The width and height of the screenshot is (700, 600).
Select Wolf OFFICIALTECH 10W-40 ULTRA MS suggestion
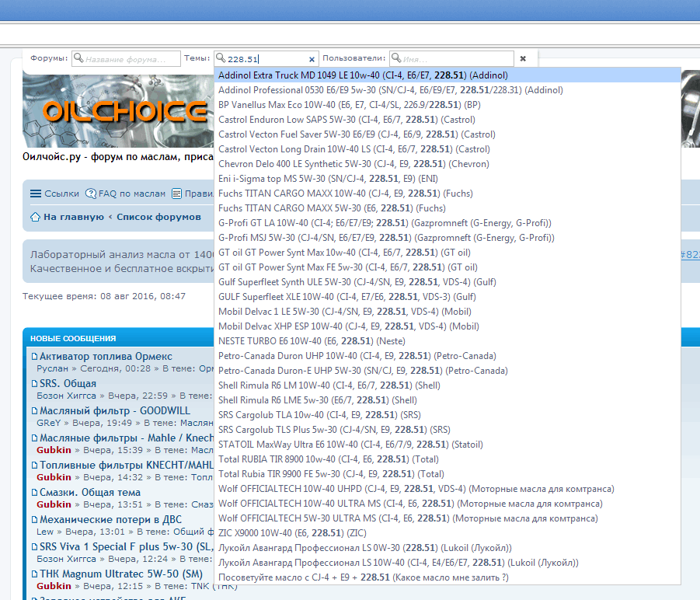click(448, 502)
